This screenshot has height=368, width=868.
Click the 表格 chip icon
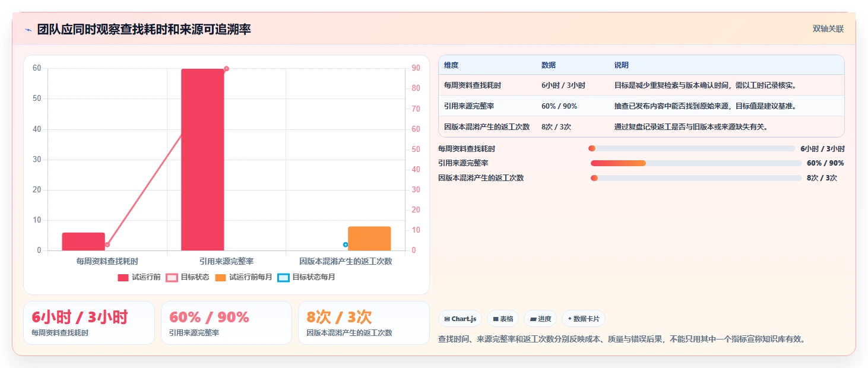(x=496, y=319)
